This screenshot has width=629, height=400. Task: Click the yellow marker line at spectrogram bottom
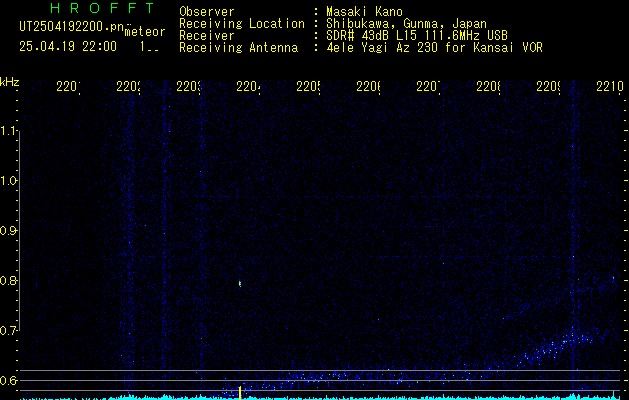pos(240,393)
